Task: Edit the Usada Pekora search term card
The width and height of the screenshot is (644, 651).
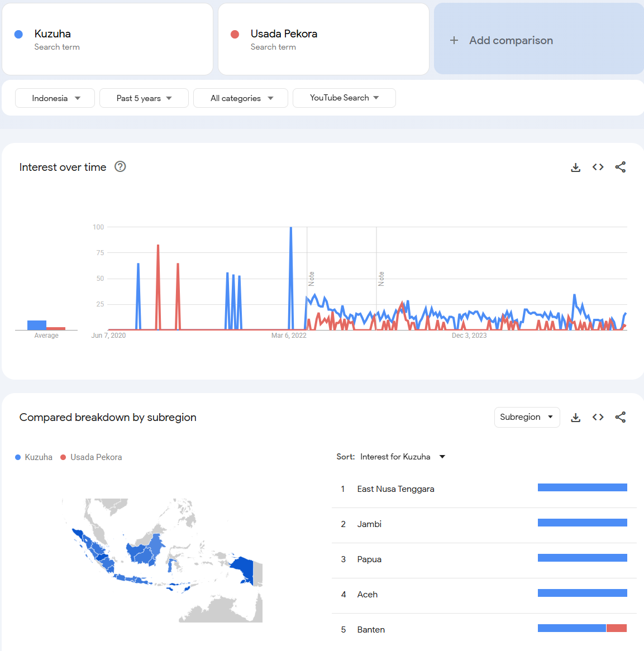Action: [323, 39]
